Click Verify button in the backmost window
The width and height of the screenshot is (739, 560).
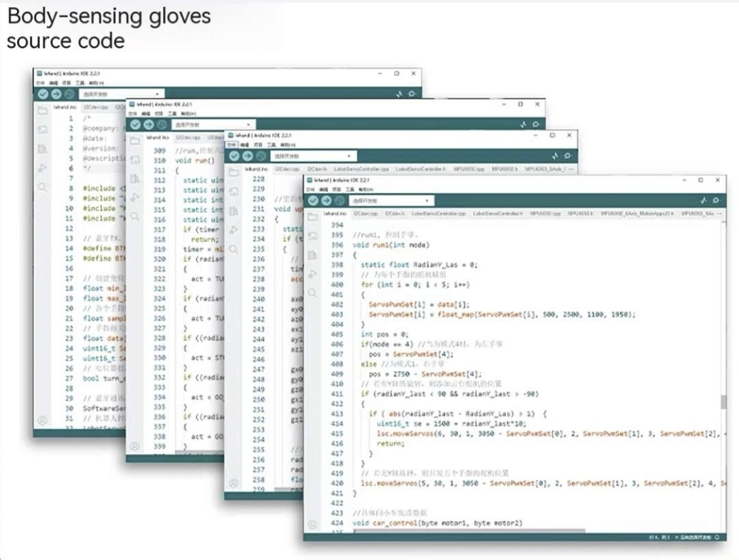tap(43, 94)
